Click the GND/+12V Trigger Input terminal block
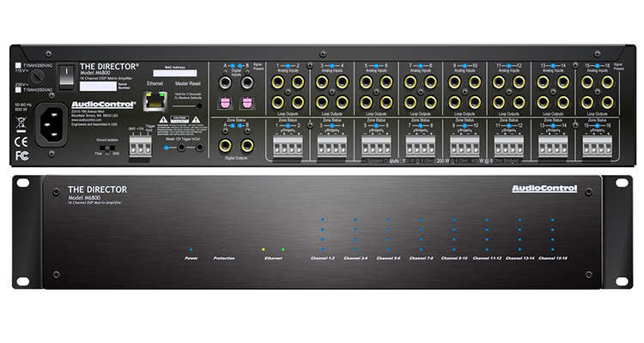644x343 pixels. tap(140, 146)
